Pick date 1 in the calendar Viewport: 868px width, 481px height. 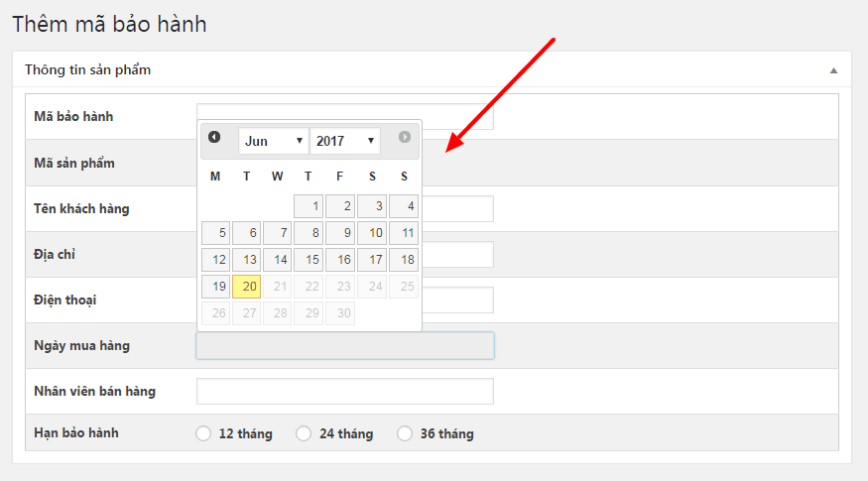pyautogui.click(x=309, y=206)
